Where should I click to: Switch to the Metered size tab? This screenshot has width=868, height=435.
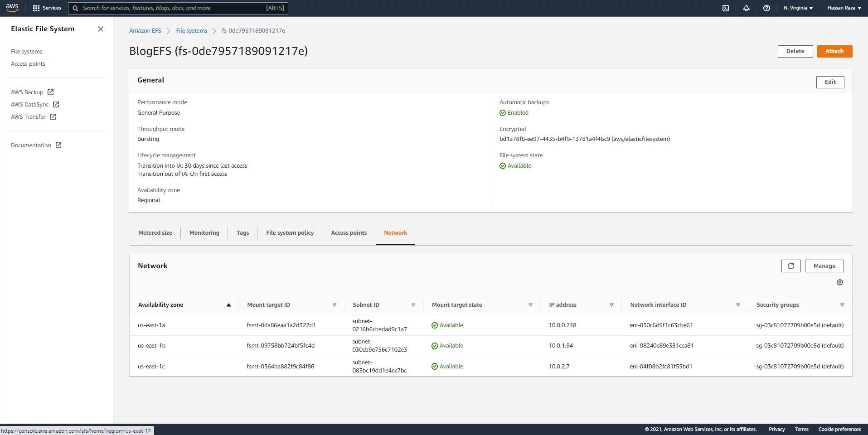(155, 233)
